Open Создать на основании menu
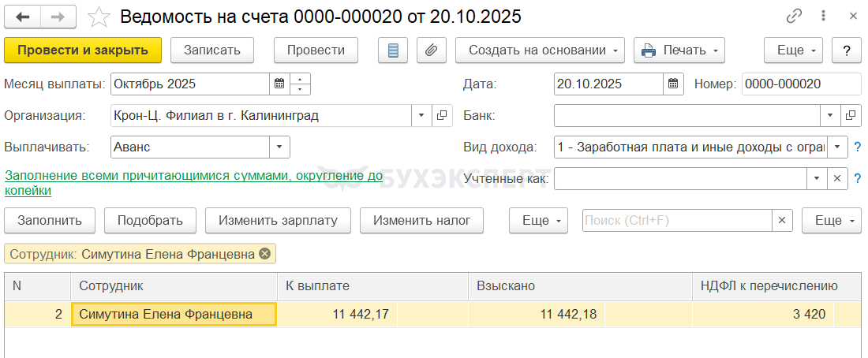The width and height of the screenshot is (868, 358). (x=540, y=50)
